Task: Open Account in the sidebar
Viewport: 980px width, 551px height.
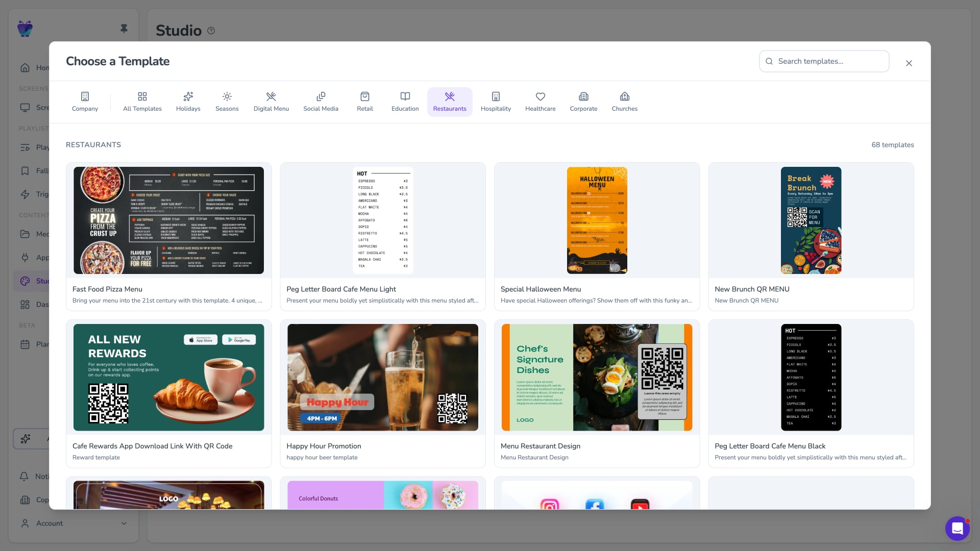Action: tap(73, 523)
